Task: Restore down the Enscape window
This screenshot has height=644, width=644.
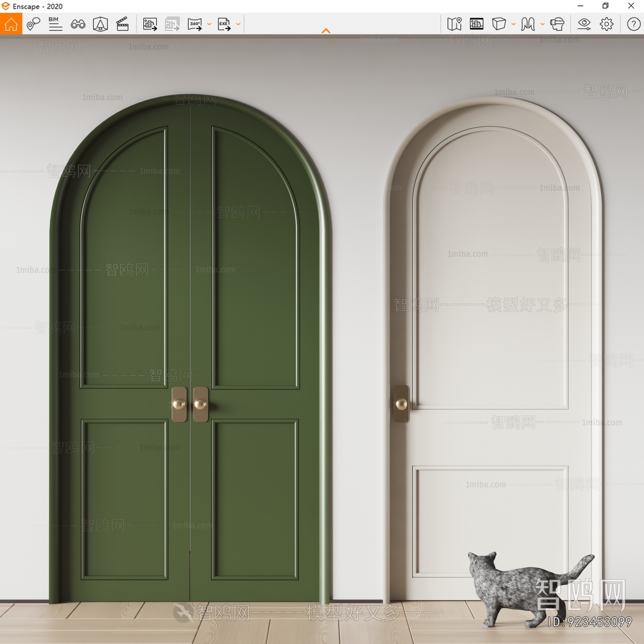Action: [605, 6]
